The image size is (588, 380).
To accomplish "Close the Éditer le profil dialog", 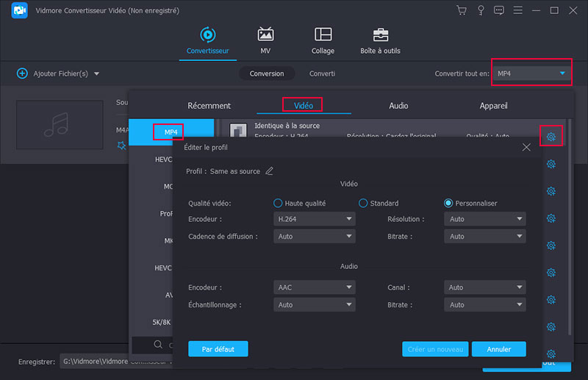I will point(526,148).
